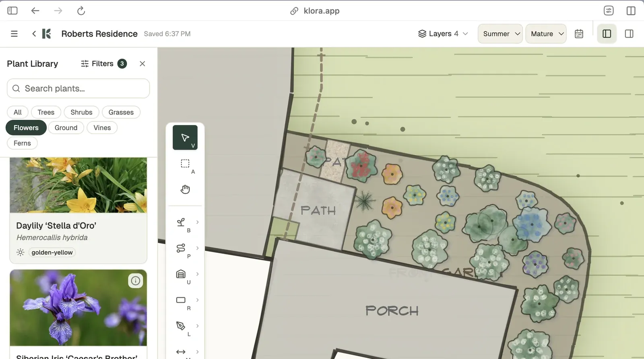Expand the rectangle tool options chevron
The width and height of the screenshot is (644, 359).
[x=198, y=300]
